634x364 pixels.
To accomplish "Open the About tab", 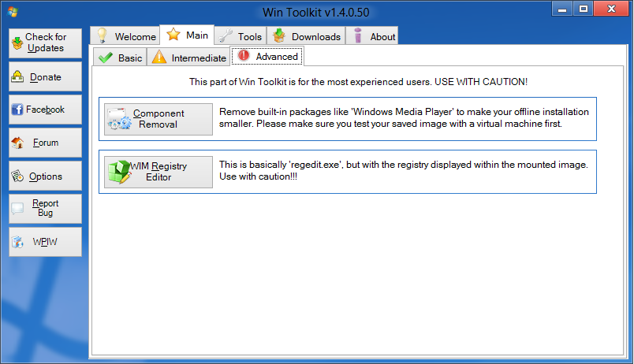I will 372,36.
